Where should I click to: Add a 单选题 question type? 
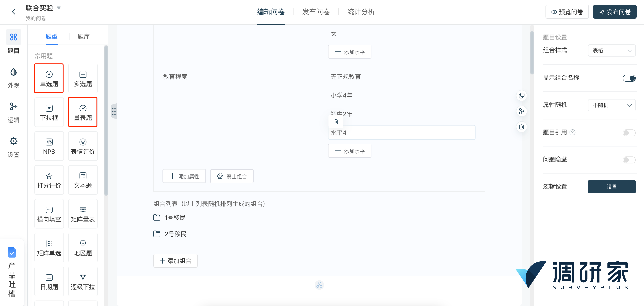(x=49, y=78)
